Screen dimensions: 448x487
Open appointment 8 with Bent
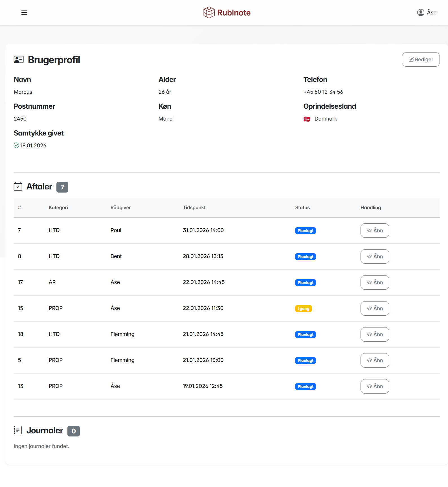pyautogui.click(x=375, y=256)
